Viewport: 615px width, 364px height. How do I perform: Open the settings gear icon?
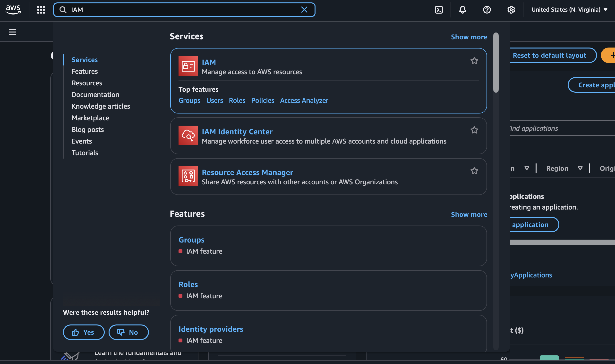coord(511,10)
